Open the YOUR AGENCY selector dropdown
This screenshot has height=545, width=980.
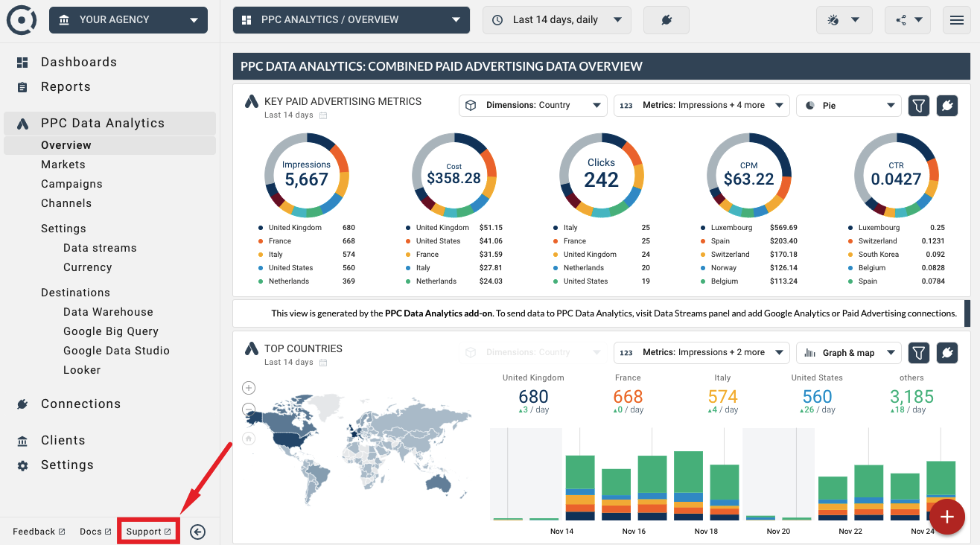128,20
